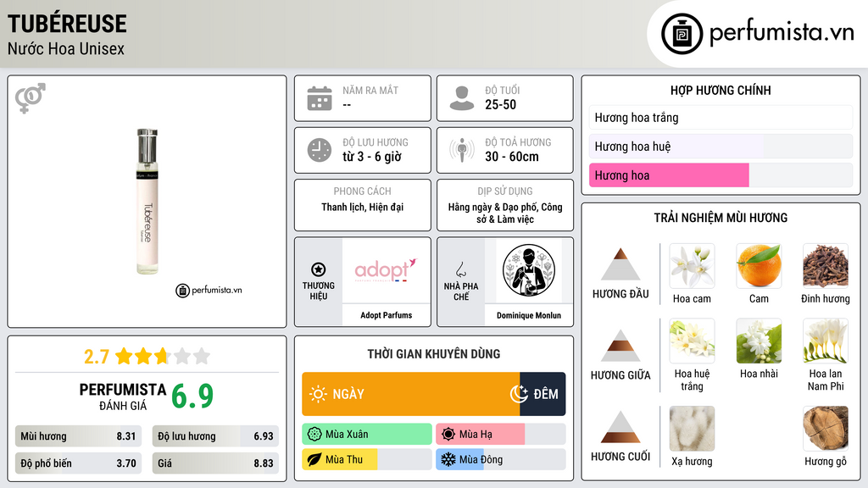Click the flower icon for Mùa Xuân
868x488 pixels.
click(314, 435)
